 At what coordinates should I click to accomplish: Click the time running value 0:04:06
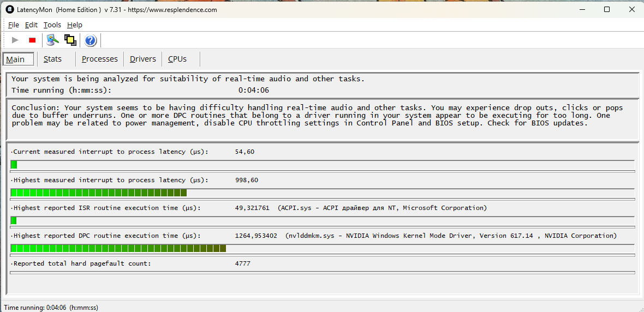click(253, 91)
